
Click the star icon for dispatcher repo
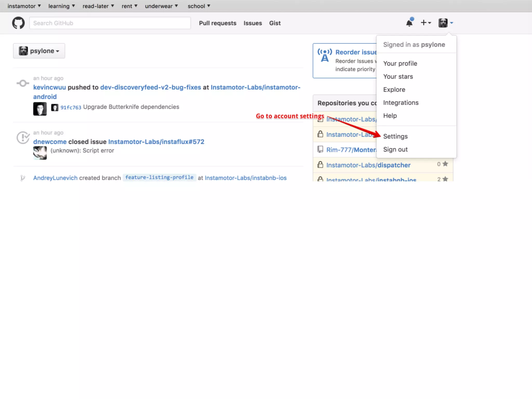pos(445,164)
